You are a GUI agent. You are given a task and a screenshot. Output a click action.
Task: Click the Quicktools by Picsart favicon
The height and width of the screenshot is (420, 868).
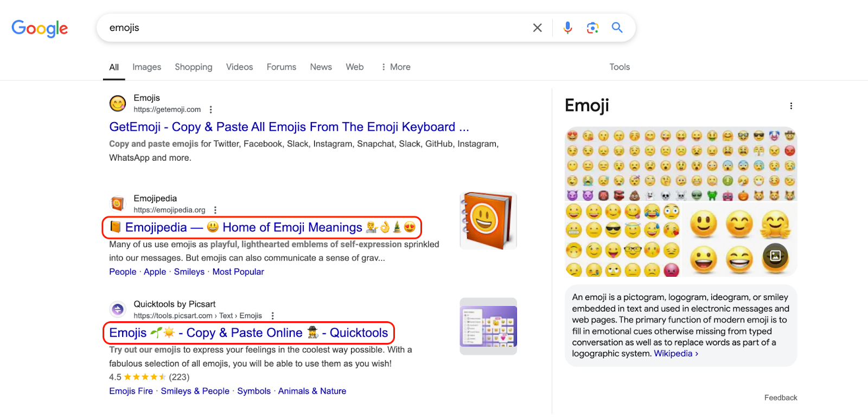pos(118,309)
